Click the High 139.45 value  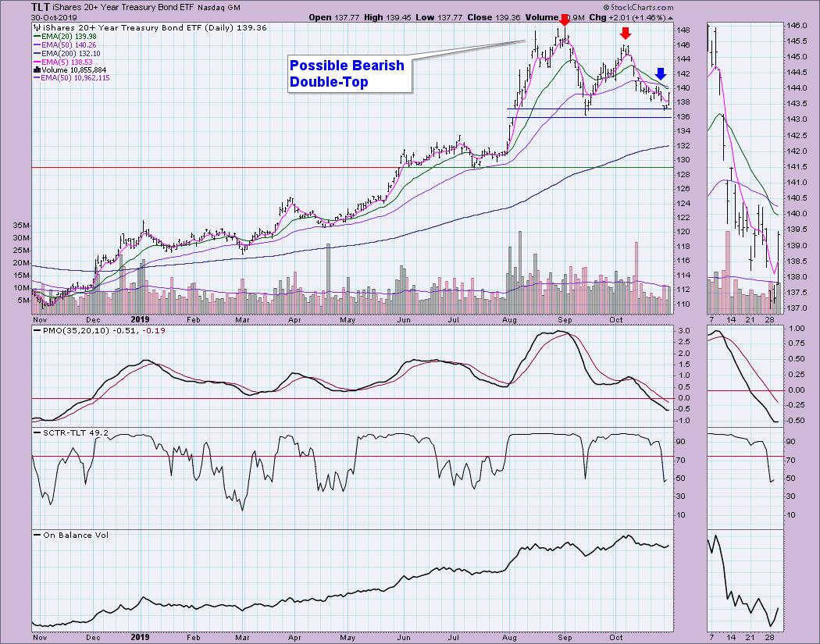[388, 17]
